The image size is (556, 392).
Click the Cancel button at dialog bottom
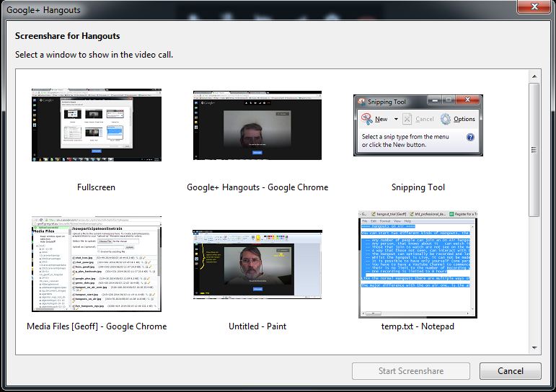tap(510, 371)
